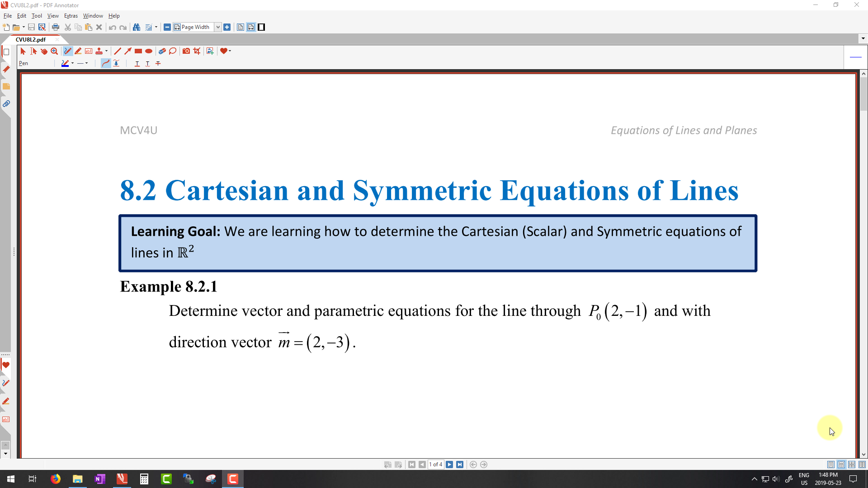Select the Lasso tool
The height and width of the screenshot is (488, 868).
coord(173,51)
